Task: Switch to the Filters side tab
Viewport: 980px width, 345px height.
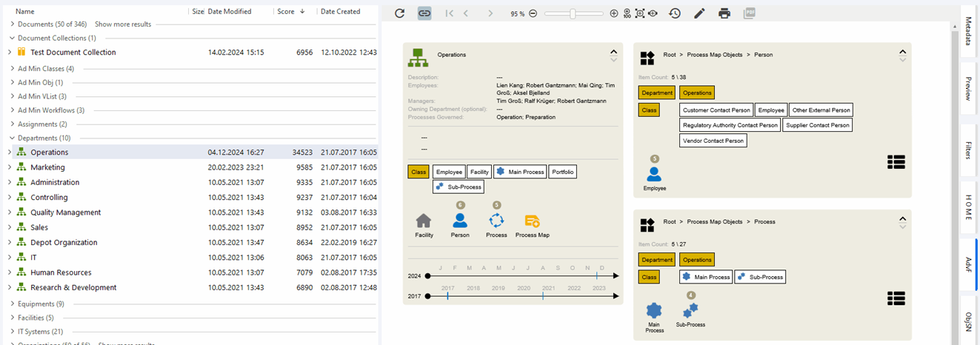Action: tap(969, 150)
